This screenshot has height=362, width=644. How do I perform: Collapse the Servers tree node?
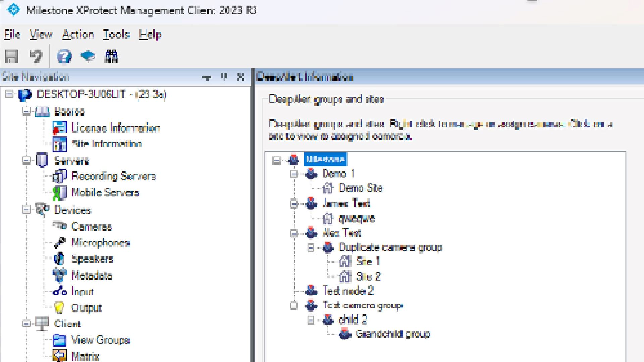pyautogui.click(x=26, y=161)
